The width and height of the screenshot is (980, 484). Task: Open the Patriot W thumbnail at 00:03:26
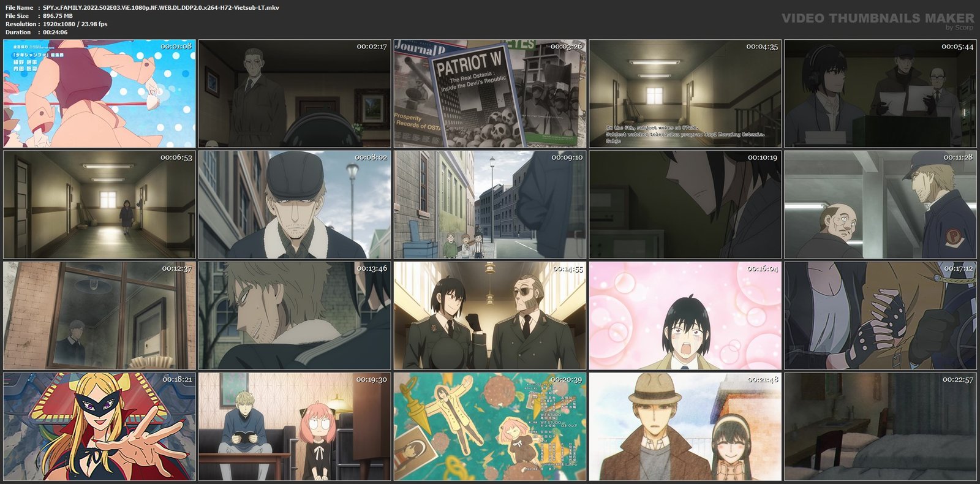(x=490, y=94)
